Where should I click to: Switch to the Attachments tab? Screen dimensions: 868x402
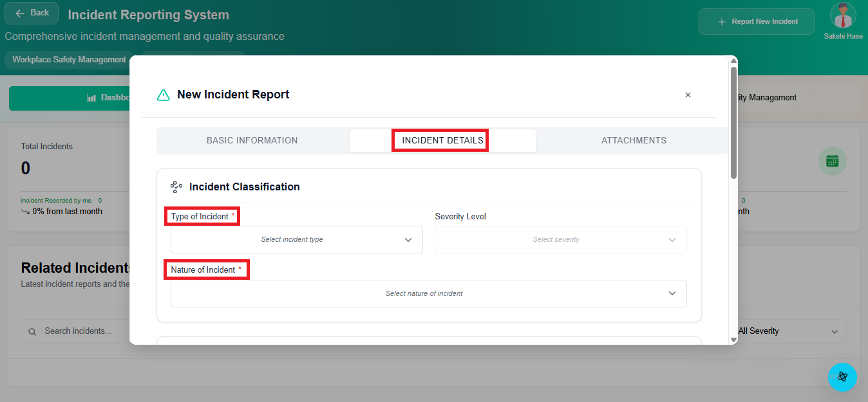[633, 140]
